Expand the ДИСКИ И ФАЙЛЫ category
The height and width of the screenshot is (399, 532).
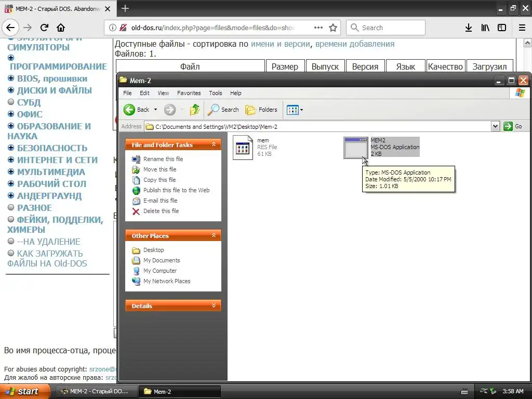pos(11,90)
